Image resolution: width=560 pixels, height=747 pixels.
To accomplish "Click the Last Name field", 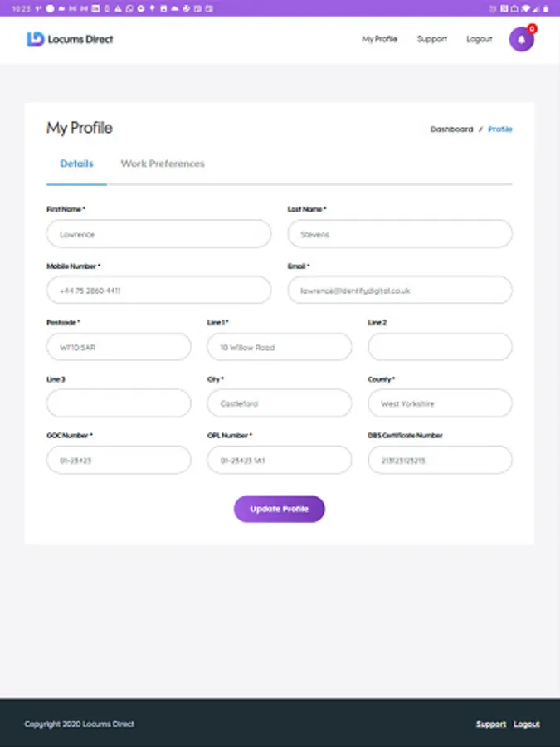I will [x=400, y=234].
